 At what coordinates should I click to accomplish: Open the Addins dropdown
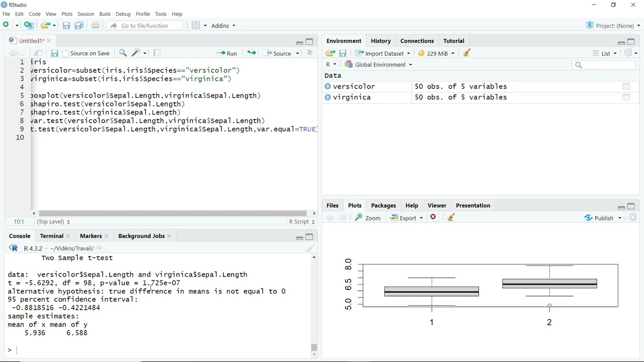223,26
